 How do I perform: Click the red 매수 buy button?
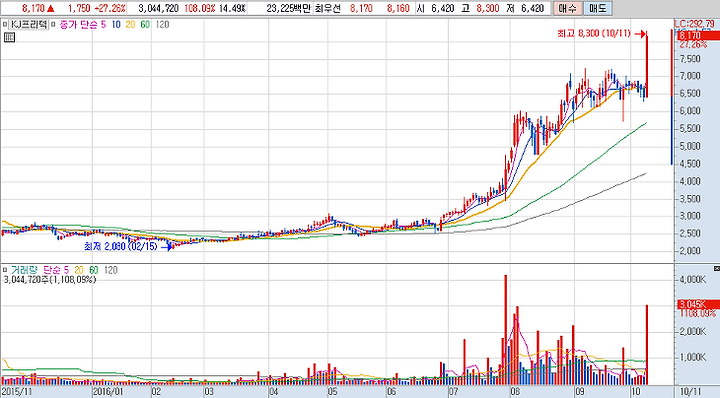(567, 8)
